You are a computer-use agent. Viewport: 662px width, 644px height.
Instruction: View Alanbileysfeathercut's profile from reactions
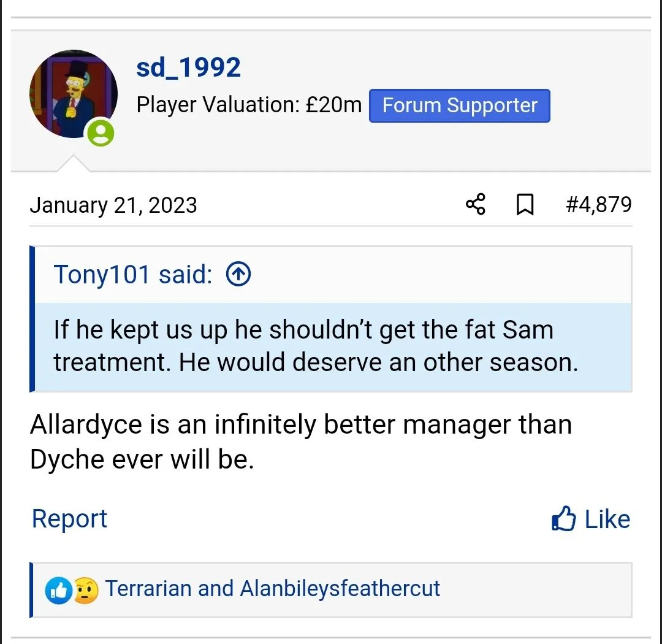click(340, 589)
